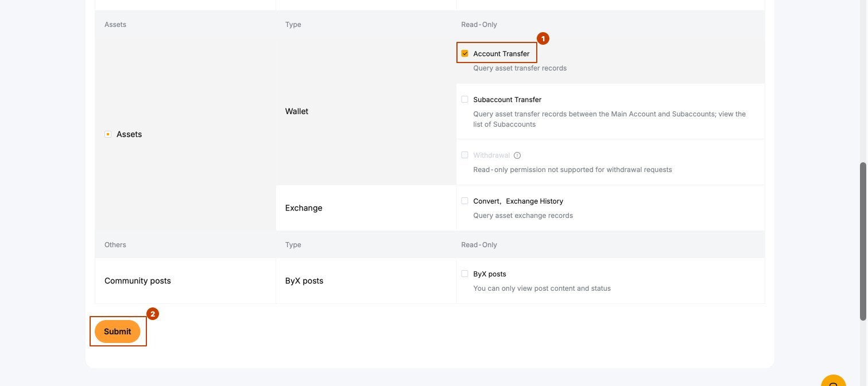
Task: Click the Assets row label text
Action: 129,134
